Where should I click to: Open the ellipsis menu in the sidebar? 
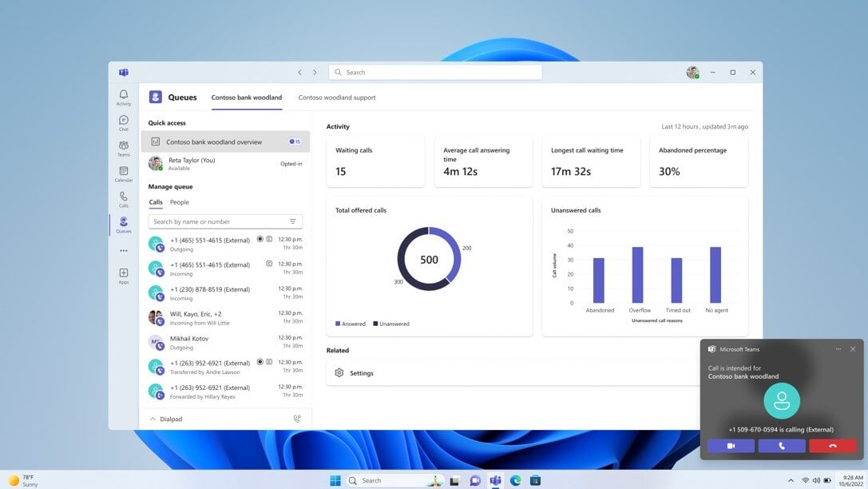pyautogui.click(x=124, y=250)
